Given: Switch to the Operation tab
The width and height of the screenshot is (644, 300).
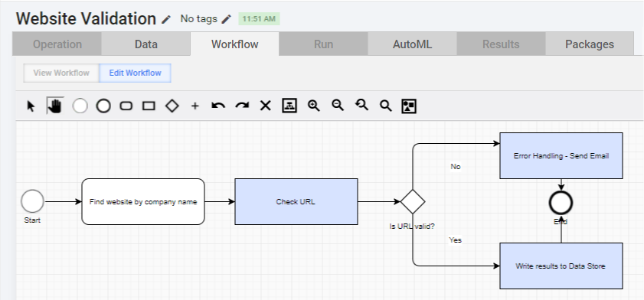Looking at the screenshot, I should pos(57,44).
